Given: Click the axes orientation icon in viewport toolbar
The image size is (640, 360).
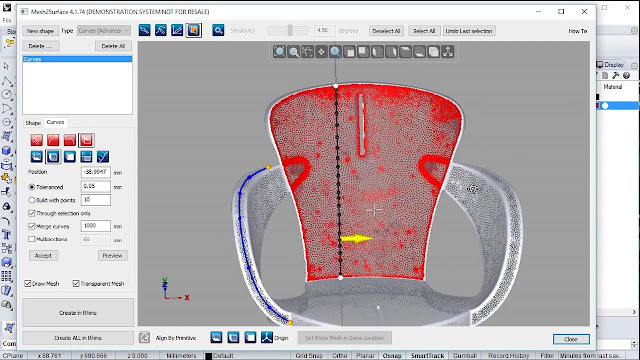Looking at the screenshot, I should click(x=448, y=52).
